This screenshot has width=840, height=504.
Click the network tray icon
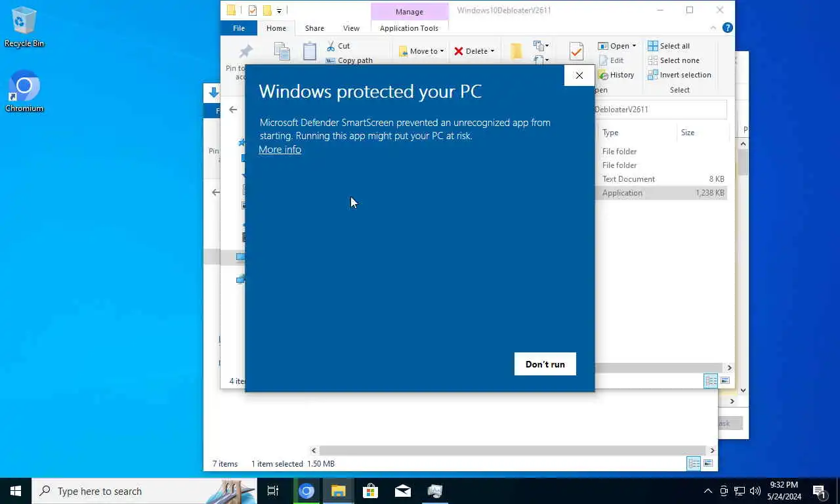tap(740, 491)
